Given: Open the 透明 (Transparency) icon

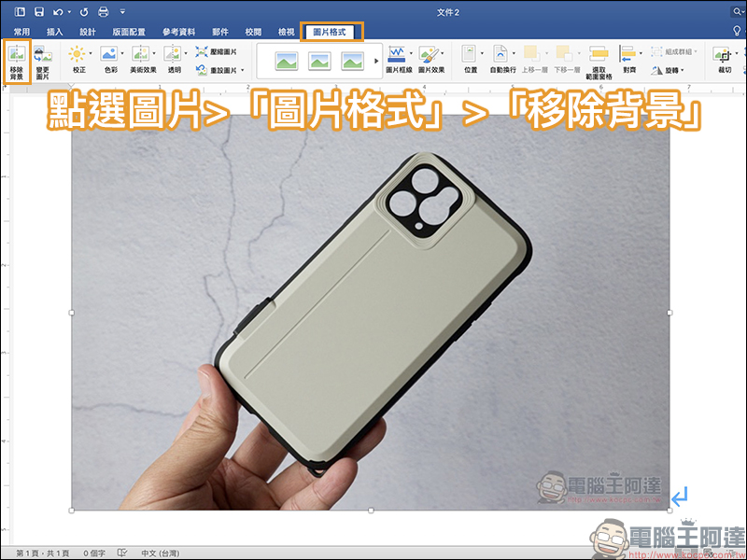Looking at the screenshot, I should coord(172,54).
